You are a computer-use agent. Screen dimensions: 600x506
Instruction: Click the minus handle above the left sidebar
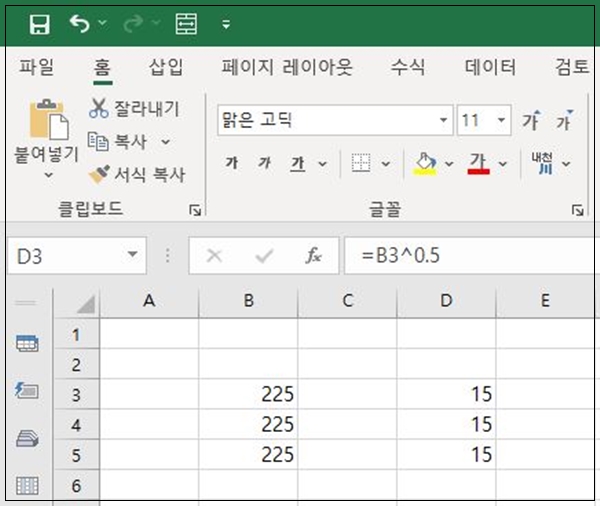[x=26, y=303]
